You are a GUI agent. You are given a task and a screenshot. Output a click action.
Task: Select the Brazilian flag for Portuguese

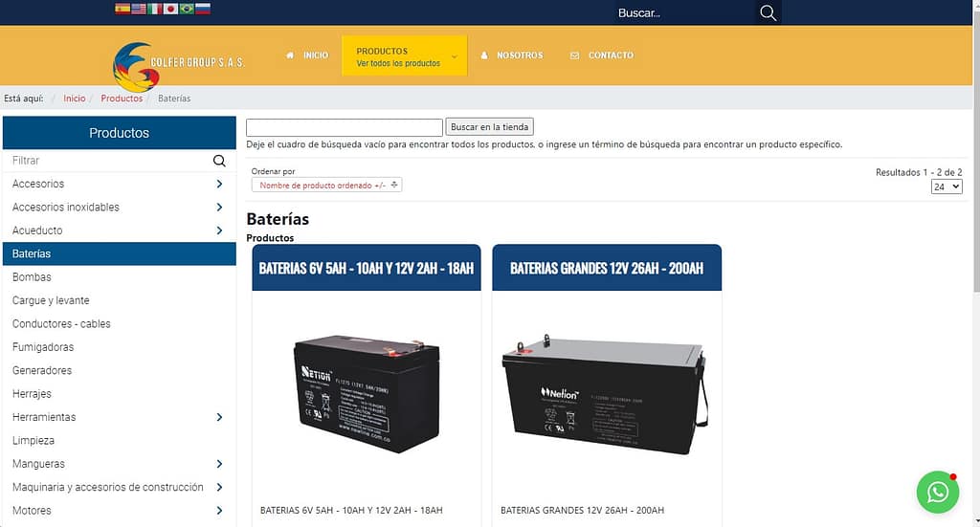[187, 9]
